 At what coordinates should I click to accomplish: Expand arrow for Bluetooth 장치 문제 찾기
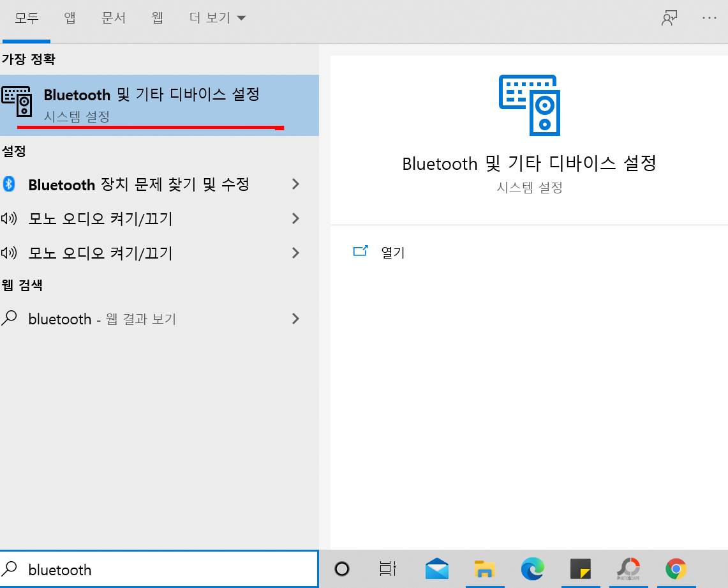click(x=295, y=184)
